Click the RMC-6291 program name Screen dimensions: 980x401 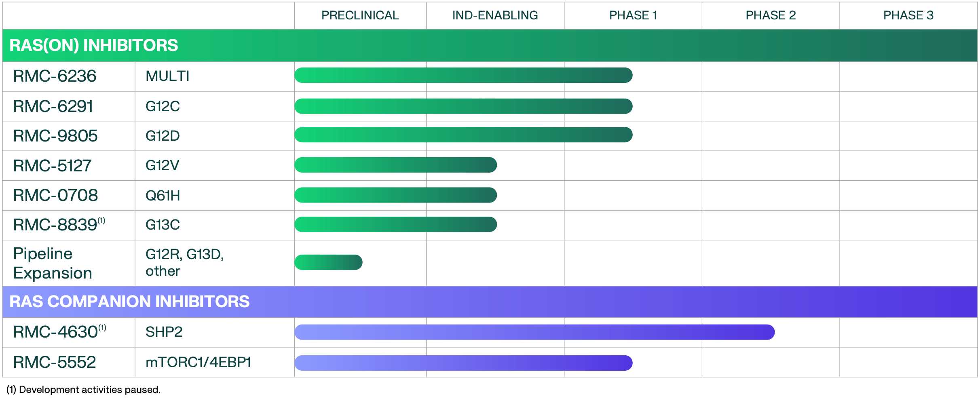[53, 106]
